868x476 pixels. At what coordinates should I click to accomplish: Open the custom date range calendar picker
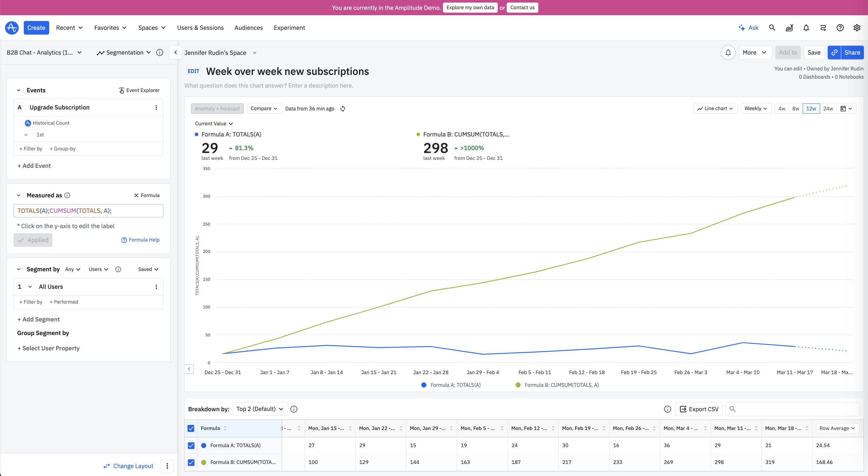click(x=846, y=109)
